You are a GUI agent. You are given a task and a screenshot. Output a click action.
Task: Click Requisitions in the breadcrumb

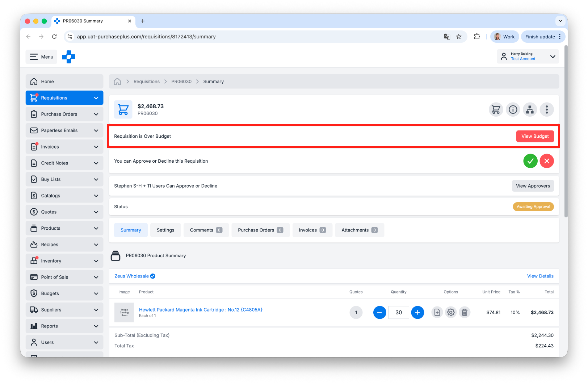(147, 82)
